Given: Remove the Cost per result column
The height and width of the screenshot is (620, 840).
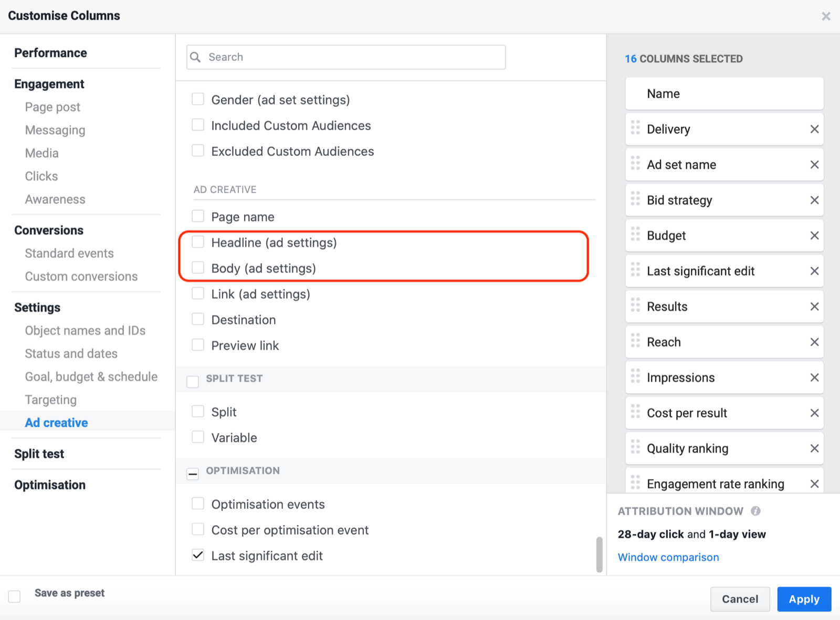Looking at the screenshot, I should click(x=814, y=413).
